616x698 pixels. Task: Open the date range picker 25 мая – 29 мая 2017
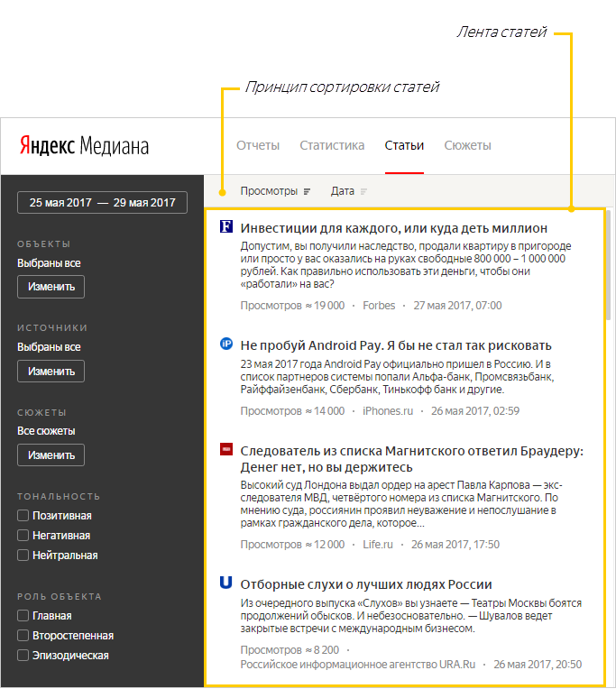(103, 203)
